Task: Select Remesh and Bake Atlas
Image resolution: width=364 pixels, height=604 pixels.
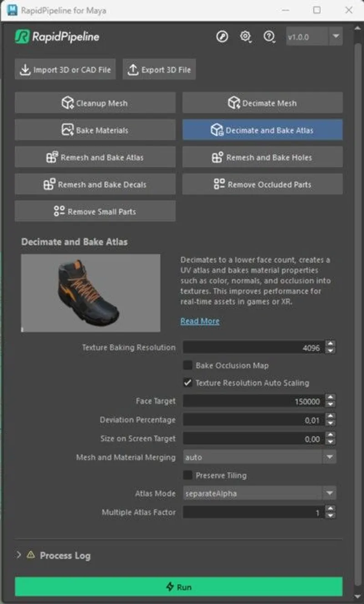Action: click(95, 157)
